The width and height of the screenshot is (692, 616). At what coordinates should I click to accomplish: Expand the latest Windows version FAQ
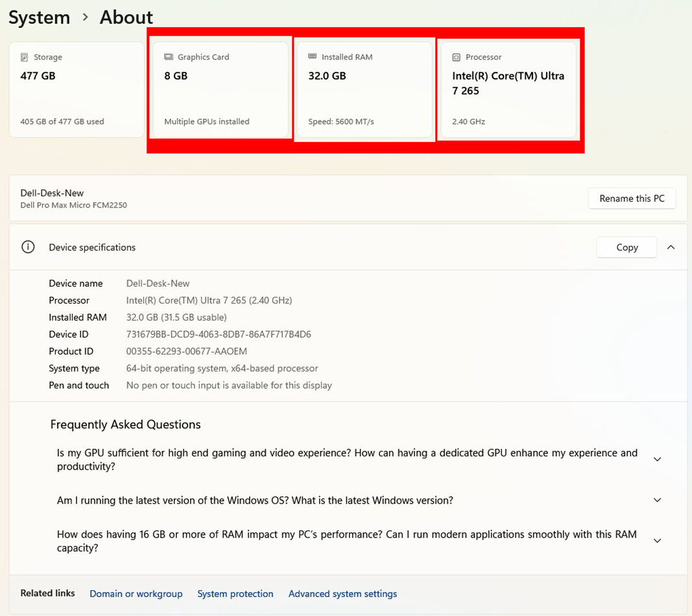point(657,500)
